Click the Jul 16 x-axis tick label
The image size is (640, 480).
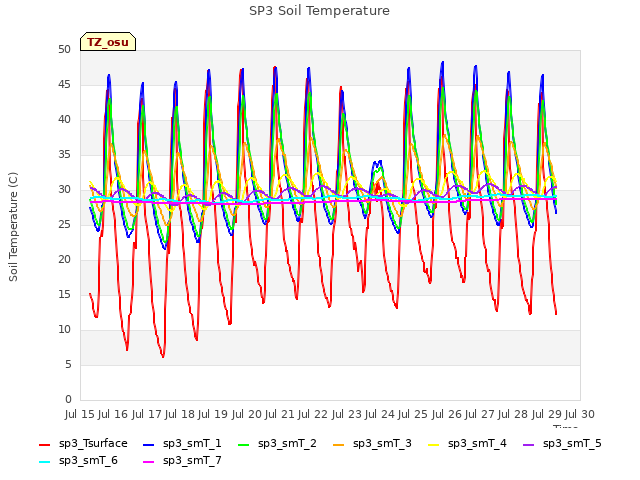[x=113, y=414]
